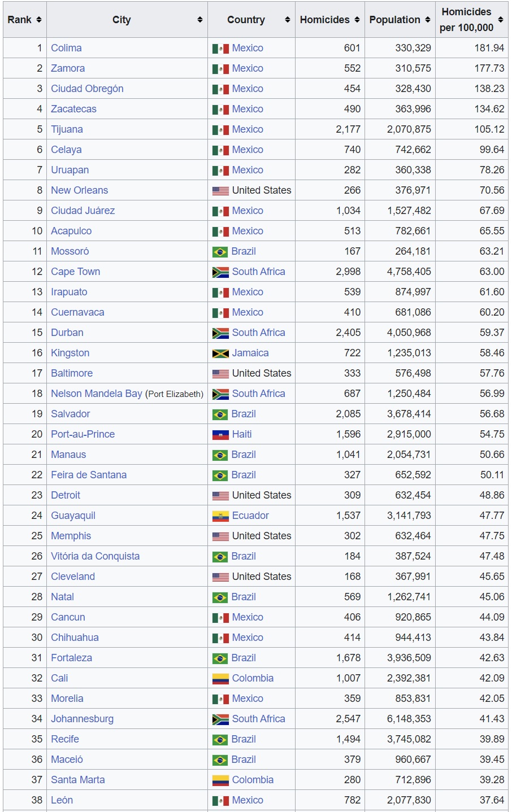Viewport: 512px width, 812px height.
Task: Sort table by Homicides column arrows
Action: pyautogui.click(x=357, y=20)
